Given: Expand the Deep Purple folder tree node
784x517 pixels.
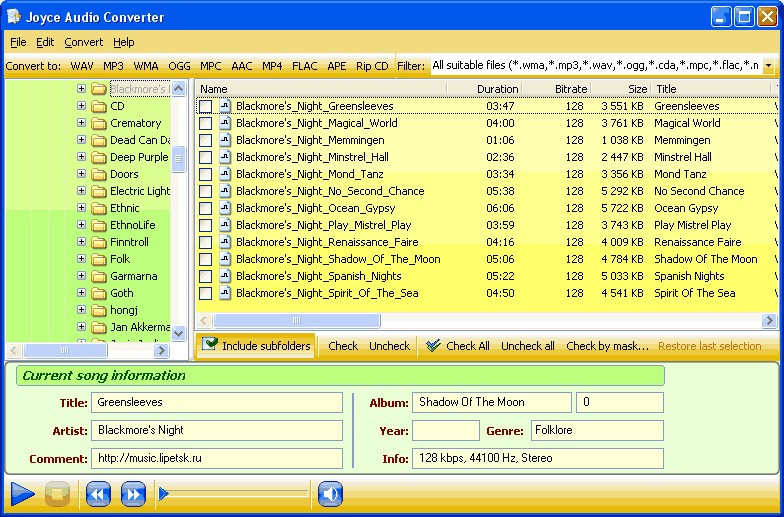Looking at the screenshot, I should (x=81, y=156).
